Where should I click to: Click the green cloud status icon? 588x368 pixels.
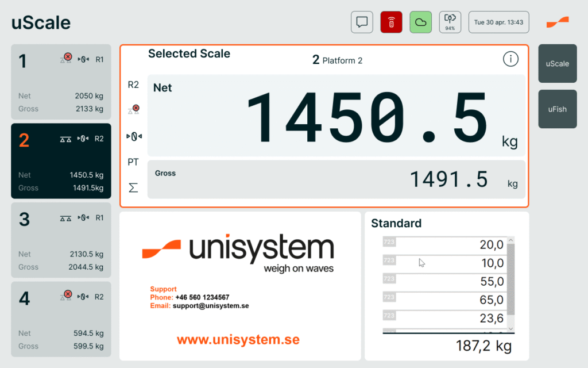(420, 22)
